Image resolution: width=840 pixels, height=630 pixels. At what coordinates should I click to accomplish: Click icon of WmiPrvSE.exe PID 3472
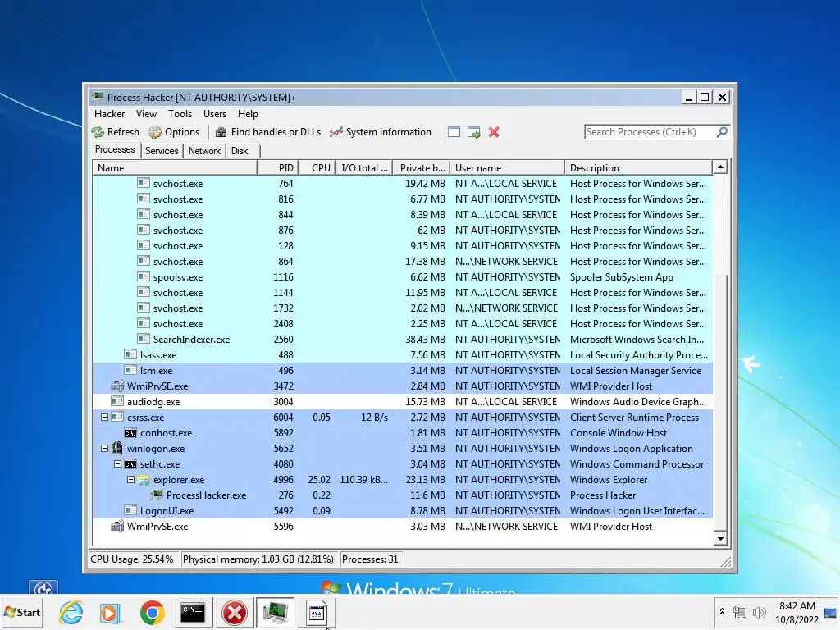tap(117, 386)
